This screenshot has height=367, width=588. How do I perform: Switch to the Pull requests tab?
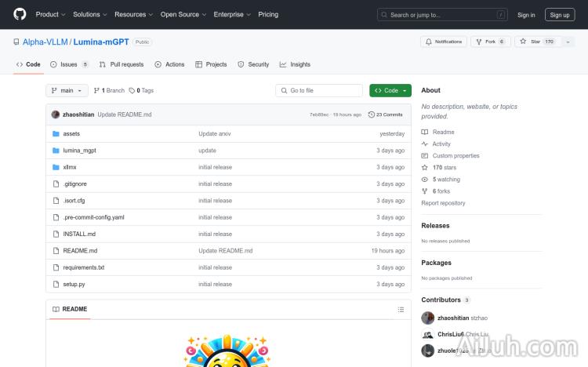pyautogui.click(x=122, y=64)
